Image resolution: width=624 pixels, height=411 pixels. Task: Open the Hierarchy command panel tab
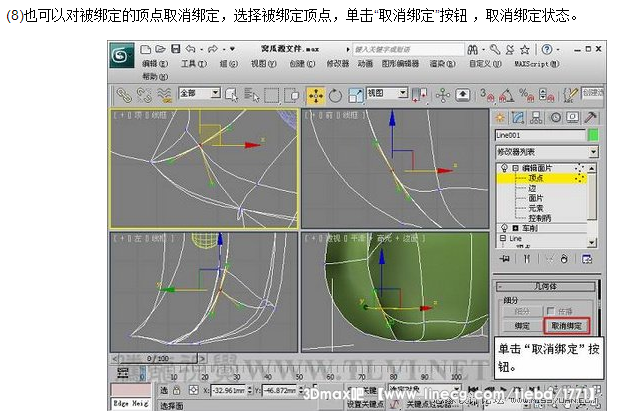(536, 118)
